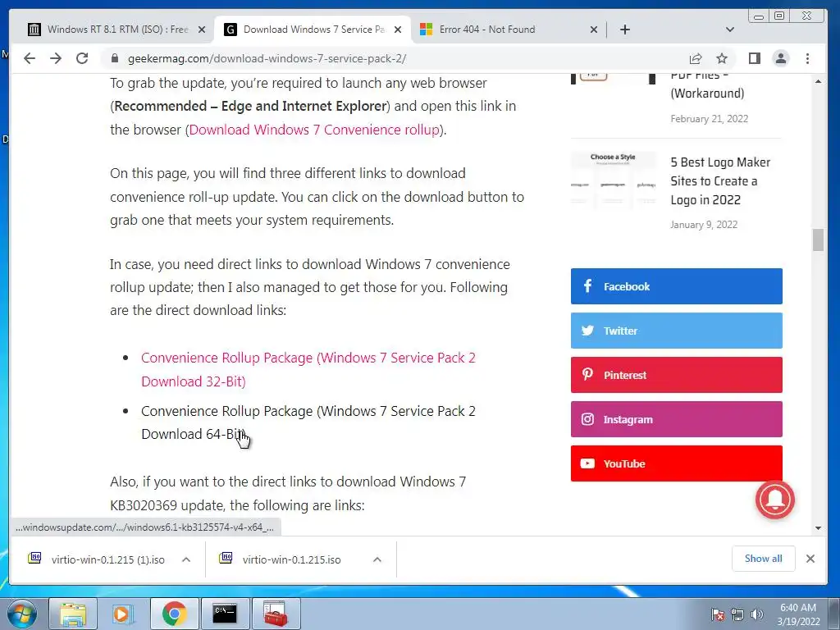Open a new tab with plus button

coord(624,30)
